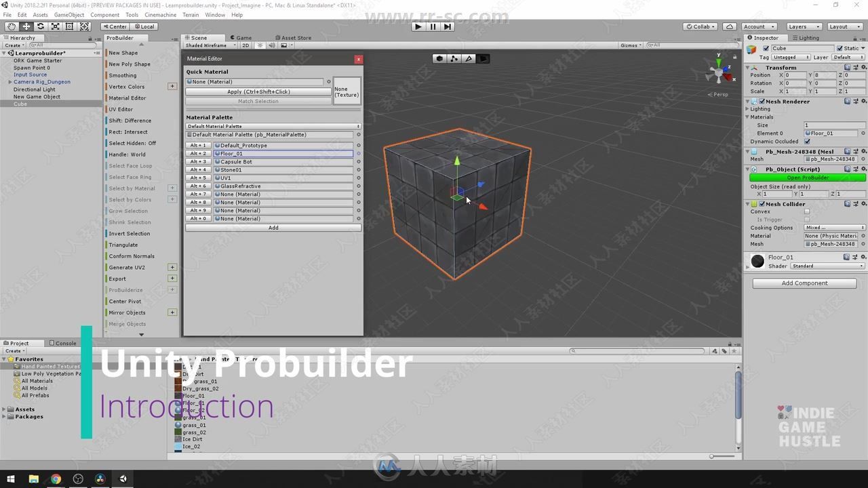Click the Add Component button
The image size is (868, 488).
(804, 283)
